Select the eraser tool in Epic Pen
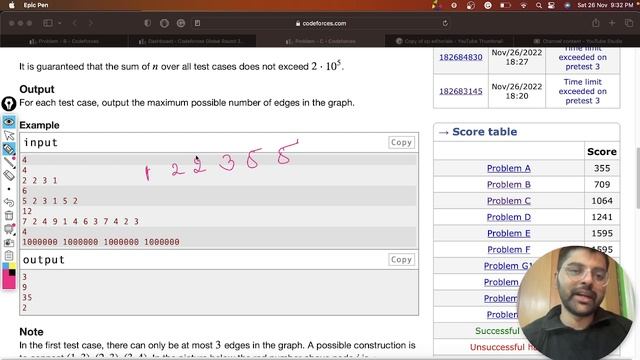 9,176
